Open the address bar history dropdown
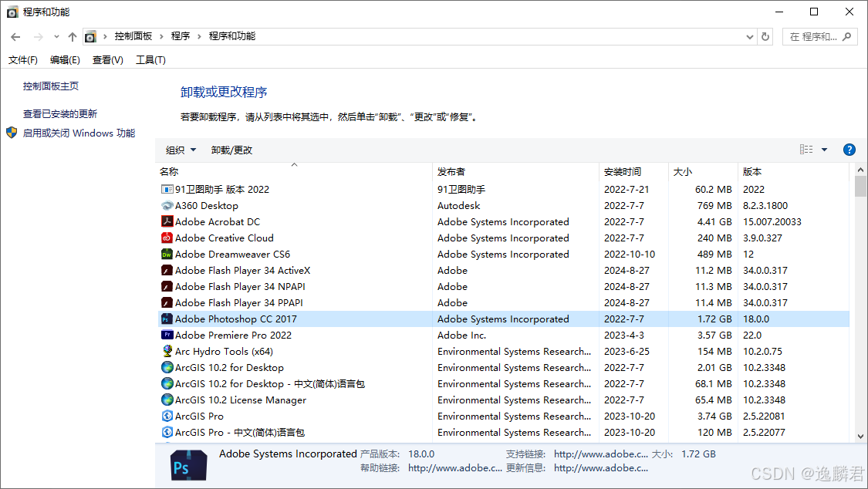This screenshot has height=489, width=868. 749,36
